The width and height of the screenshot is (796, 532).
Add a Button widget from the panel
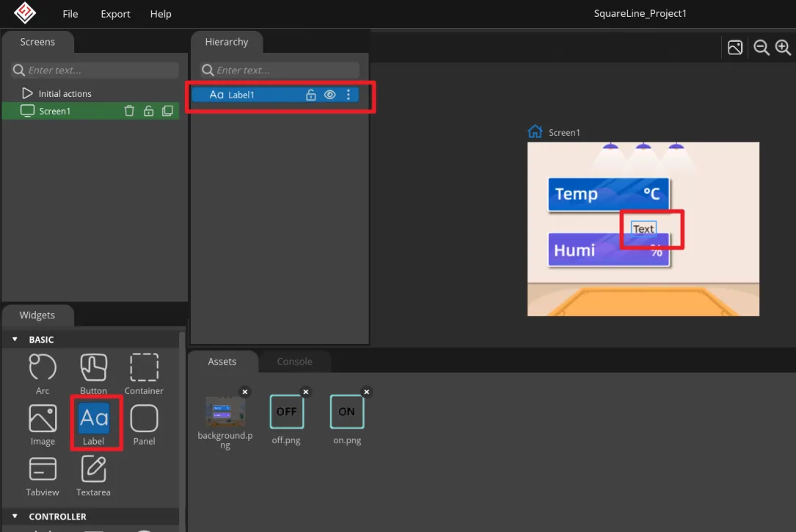tap(93, 368)
